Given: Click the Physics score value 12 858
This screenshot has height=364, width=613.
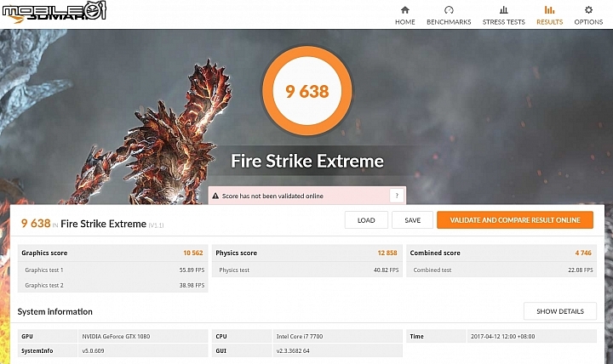Looking at the screenshot, I should click(x=387, y=253).
